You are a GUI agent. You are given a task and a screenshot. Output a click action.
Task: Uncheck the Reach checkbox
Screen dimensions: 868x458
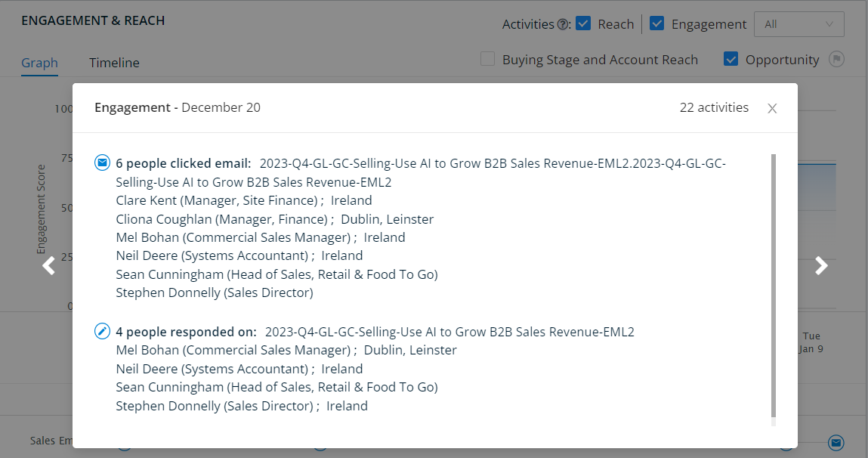(583, 23)
